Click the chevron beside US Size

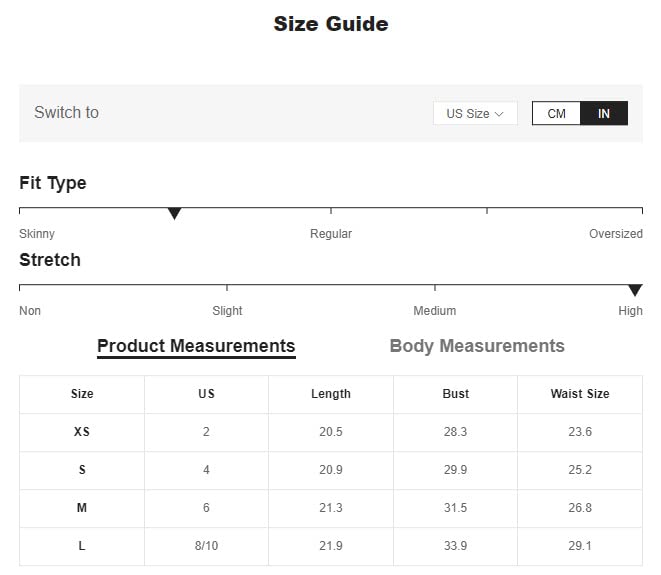[499, 114]
